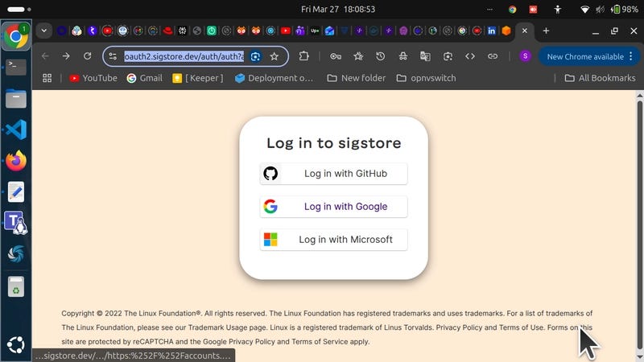Expand the All Bookmarks folder
Image resolution: width=644 pixels, height=362 pixels.
coord(600,78)
